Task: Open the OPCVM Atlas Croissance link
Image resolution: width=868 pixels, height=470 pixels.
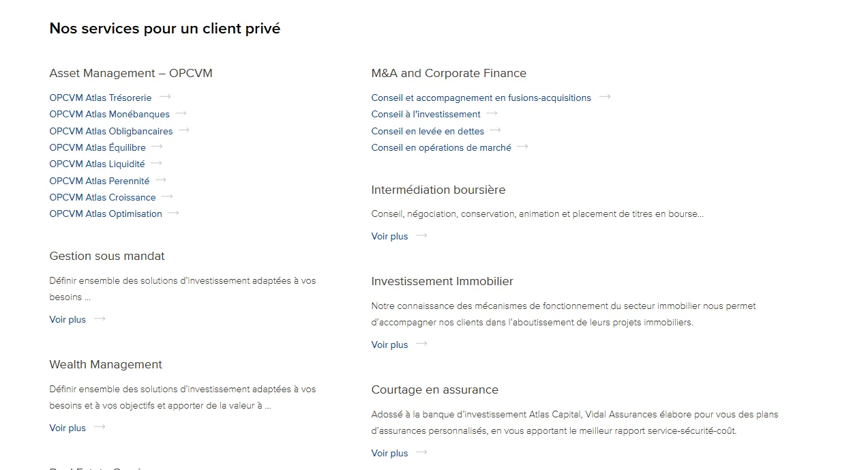Action: 102,197
